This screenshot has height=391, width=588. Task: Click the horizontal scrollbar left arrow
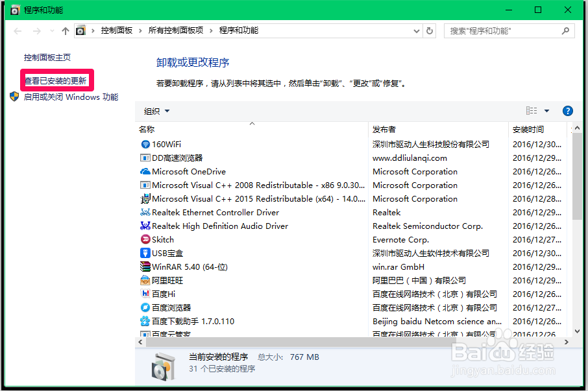(x=140, y=342)
